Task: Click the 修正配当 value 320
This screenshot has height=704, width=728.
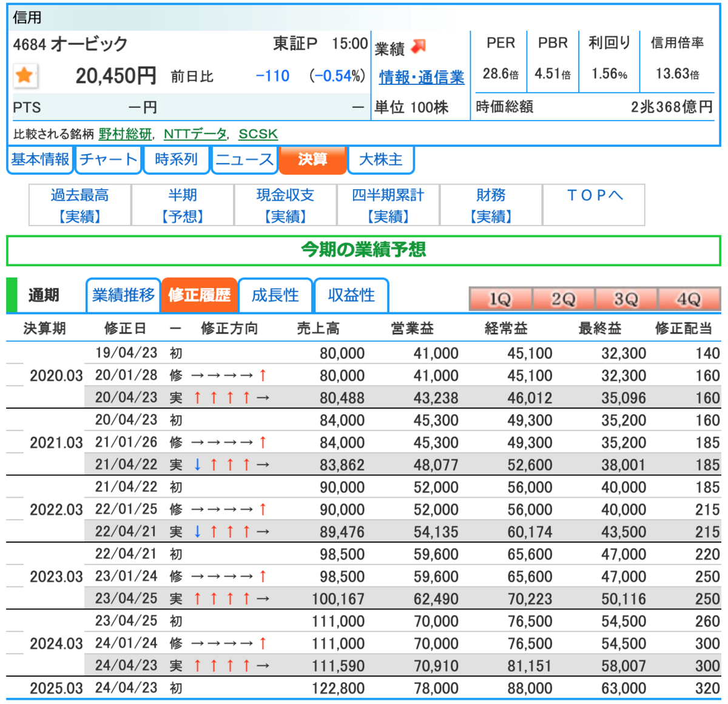Action: pyautogui.click(x=707, y=689)
